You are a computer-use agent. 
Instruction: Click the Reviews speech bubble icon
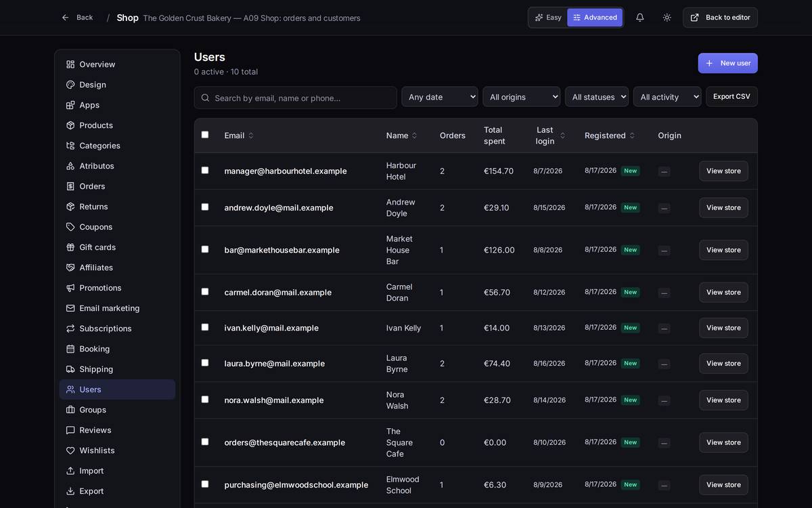(70, 430)
